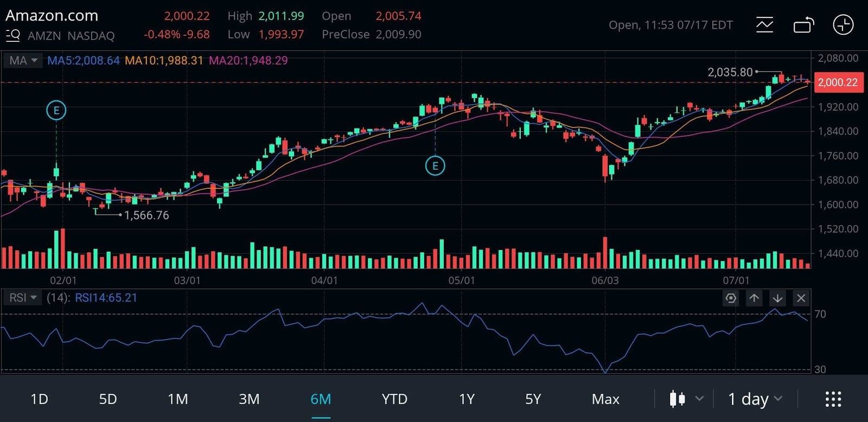Tap the 1,566.76 low price label
Image resolution: width=868 pixels, height=422 pixels.
pos(146,215)
